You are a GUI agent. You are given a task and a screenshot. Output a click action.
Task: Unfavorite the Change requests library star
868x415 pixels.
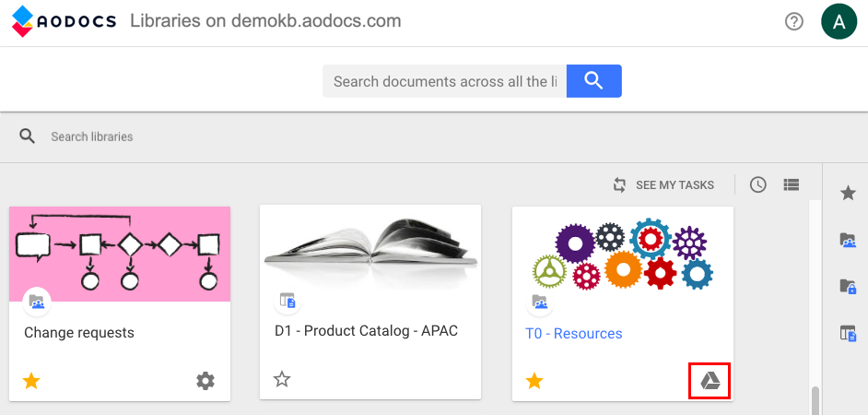pos(31,381)
